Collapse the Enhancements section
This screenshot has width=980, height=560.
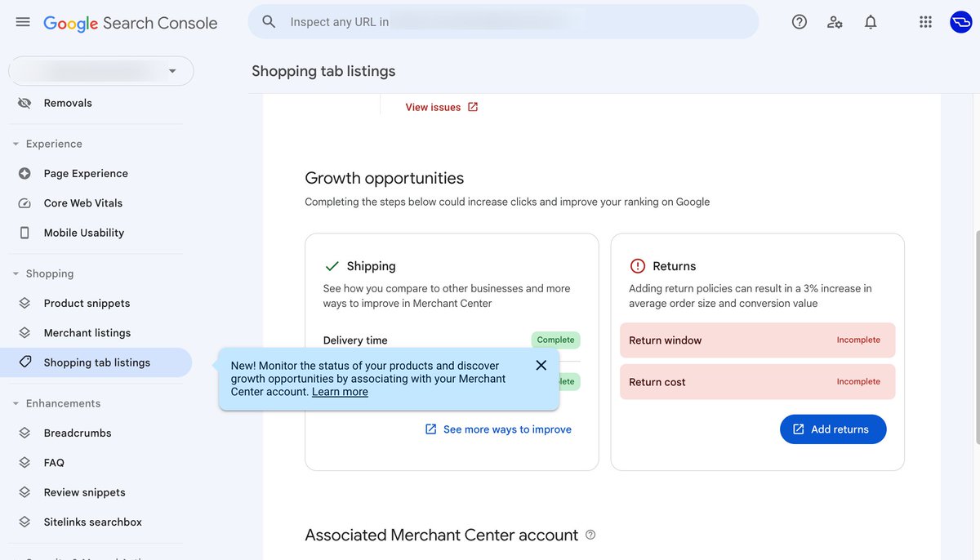point(16,403)
